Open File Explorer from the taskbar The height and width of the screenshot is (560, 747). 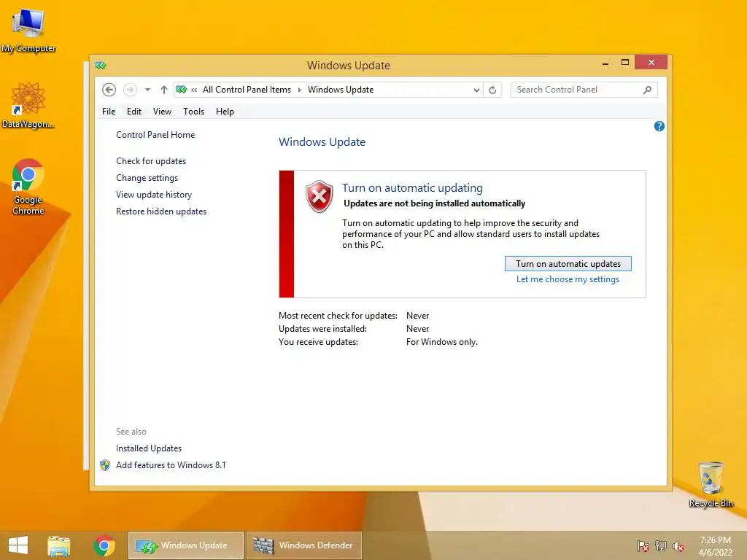tap(59, 545)
